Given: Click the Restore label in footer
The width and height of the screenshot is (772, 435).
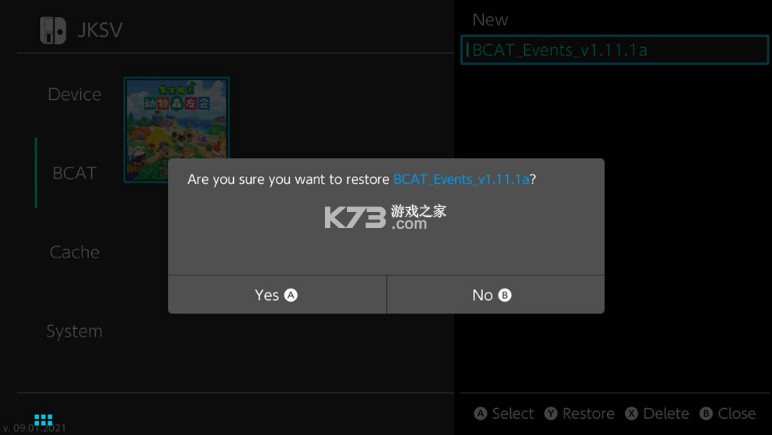Looking at the screenshot, I should [x=588, y=413].
